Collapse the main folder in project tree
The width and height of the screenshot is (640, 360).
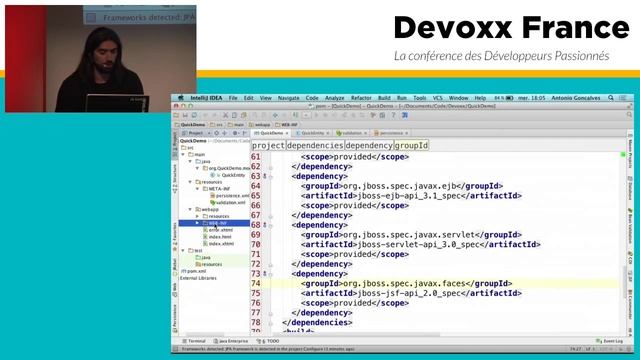pyautogui.click(x=184, y=155)
